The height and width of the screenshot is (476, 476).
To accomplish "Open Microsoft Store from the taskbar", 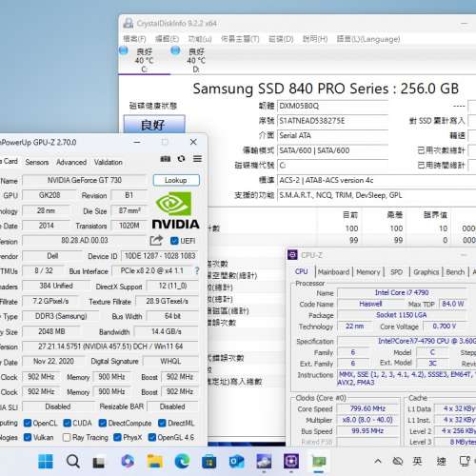I will tap(208, 462).
